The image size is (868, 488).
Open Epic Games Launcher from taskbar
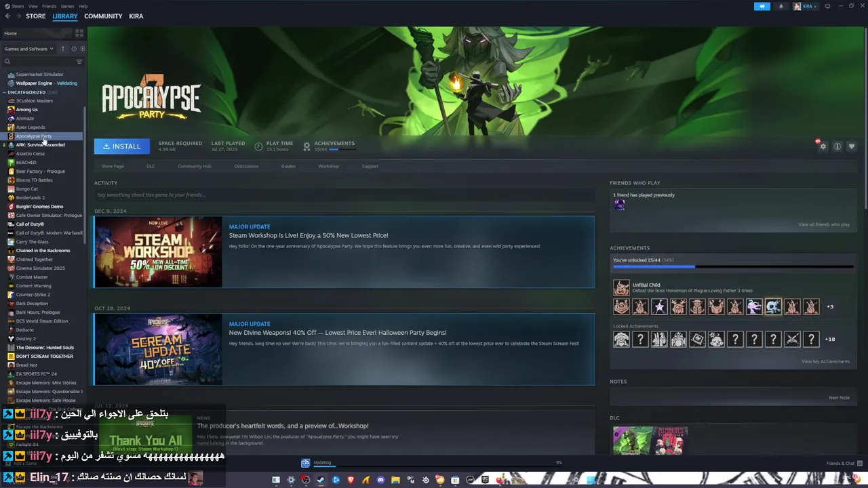click(x=485, y=480)
